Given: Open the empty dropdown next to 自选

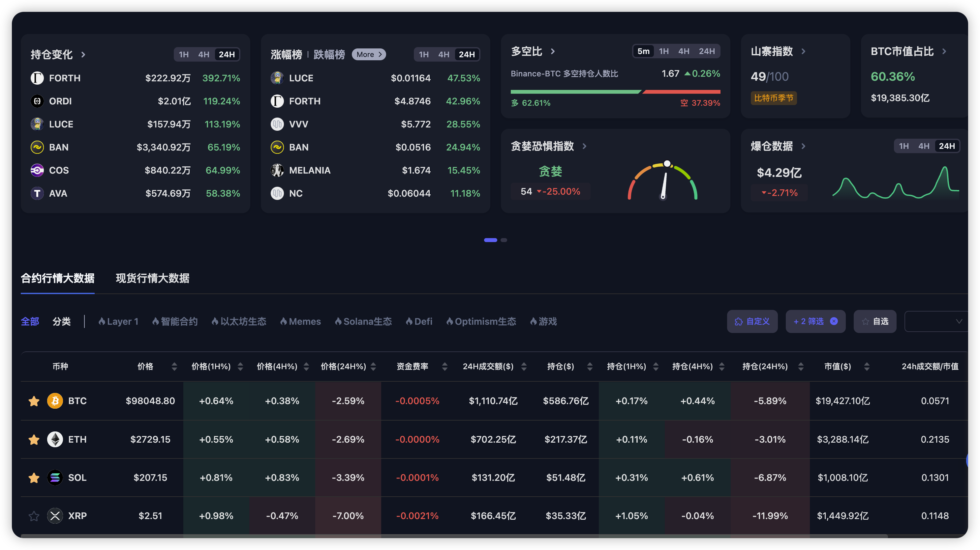Looking at the screenshot, I should pos(936,321).
